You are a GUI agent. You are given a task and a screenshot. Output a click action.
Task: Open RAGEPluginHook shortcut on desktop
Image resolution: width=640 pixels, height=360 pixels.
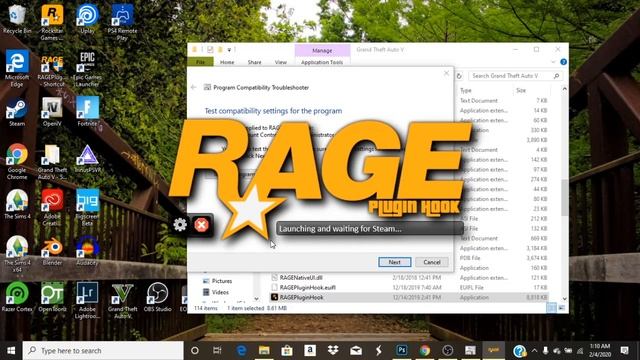point(52,69)
